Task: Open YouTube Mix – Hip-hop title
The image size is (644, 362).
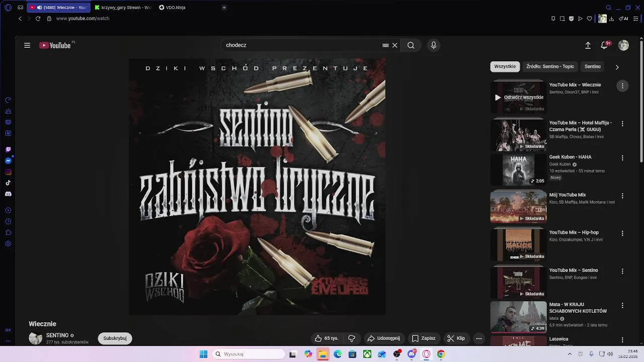Action: click(x=574, y=233)
